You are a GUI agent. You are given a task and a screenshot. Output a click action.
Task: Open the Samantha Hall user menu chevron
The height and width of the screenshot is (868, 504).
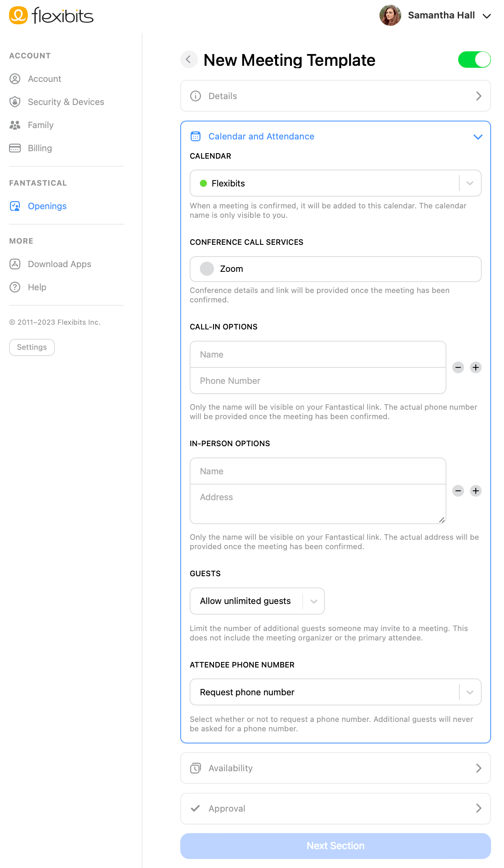pyautogui.click(x=487, y=16)
